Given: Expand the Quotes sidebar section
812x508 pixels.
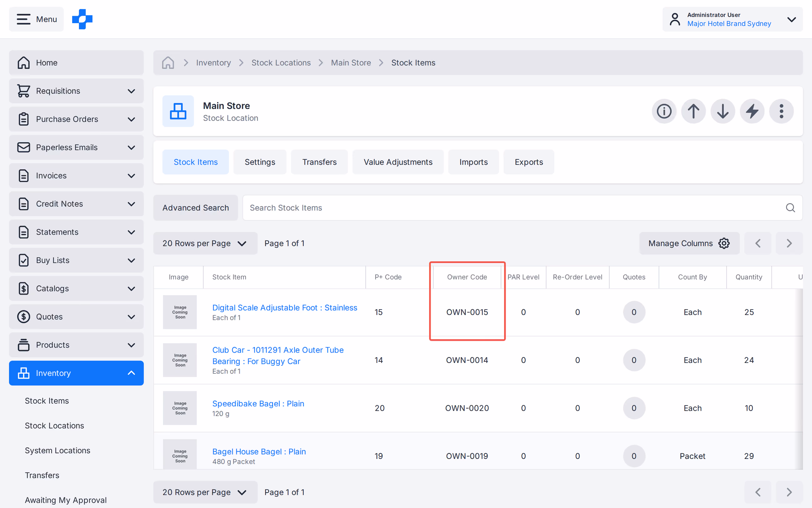Looking at the screenshot, I should (76, 316).
